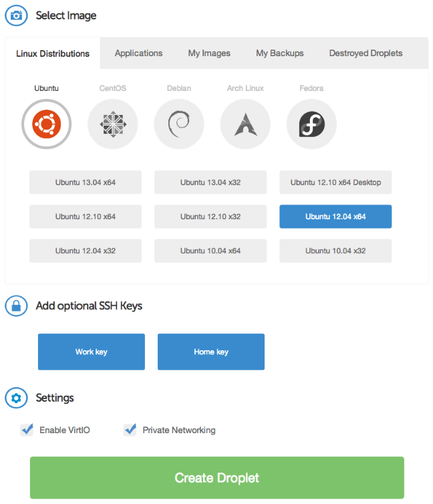Image resolution: width=433 pixels, height=504 pixels.
Task: Open the Destroyed Droplets tab
Action: click(x=366, y=53)
